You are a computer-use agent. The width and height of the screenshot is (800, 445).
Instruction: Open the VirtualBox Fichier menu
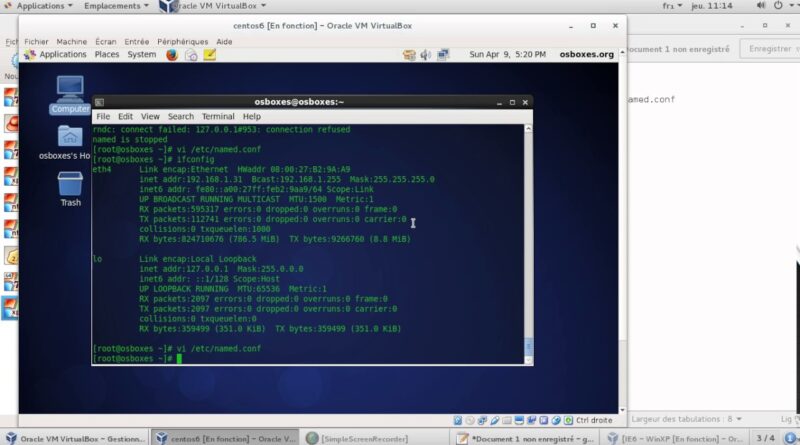pos(36,41)
